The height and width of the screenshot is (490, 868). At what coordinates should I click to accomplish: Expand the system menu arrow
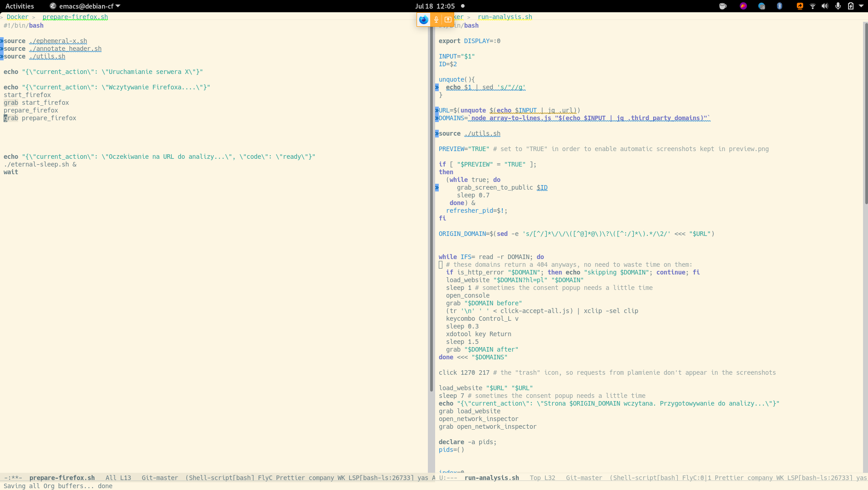point(861,6)
